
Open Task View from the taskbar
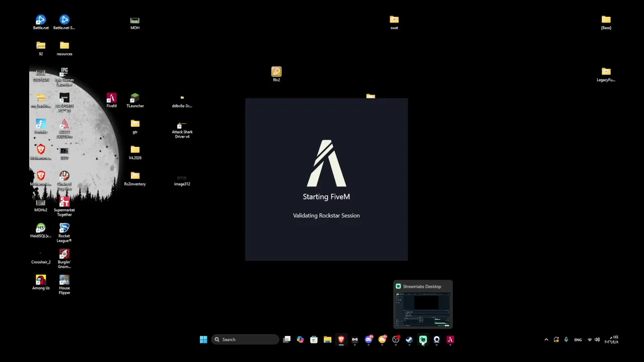(x=287, y=339)
